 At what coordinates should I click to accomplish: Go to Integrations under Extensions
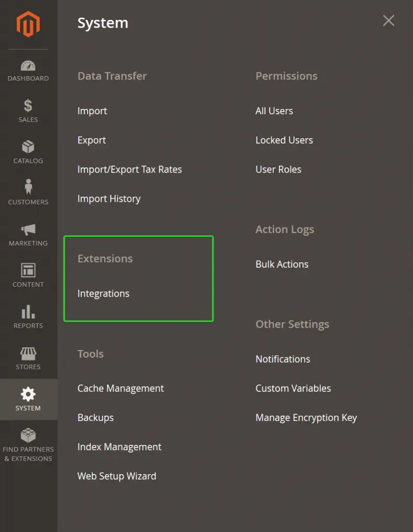(x=103, y=294)
